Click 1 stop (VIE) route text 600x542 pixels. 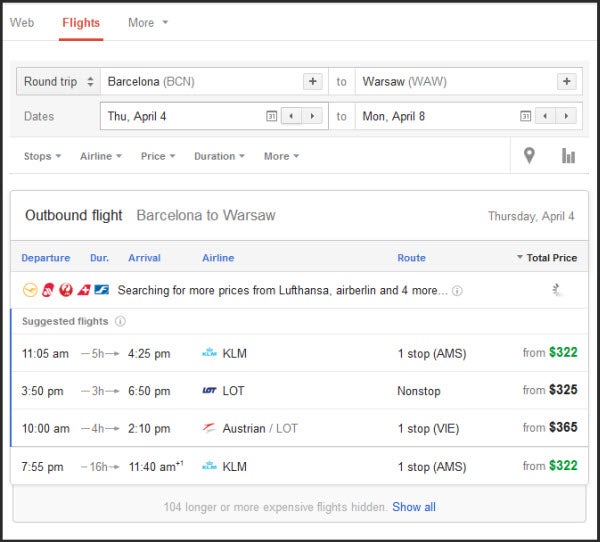(x=428, y=428)
